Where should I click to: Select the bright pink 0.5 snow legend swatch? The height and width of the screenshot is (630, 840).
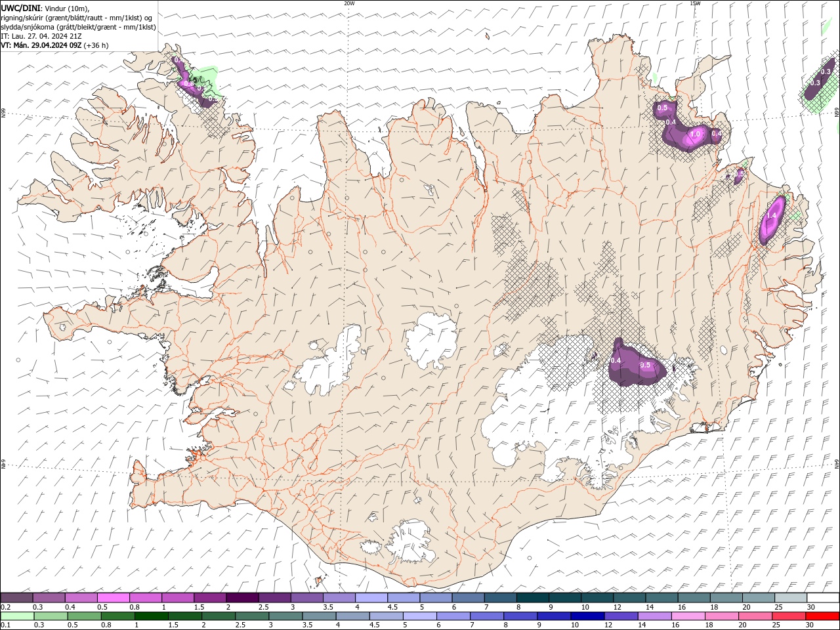[113, 598]
